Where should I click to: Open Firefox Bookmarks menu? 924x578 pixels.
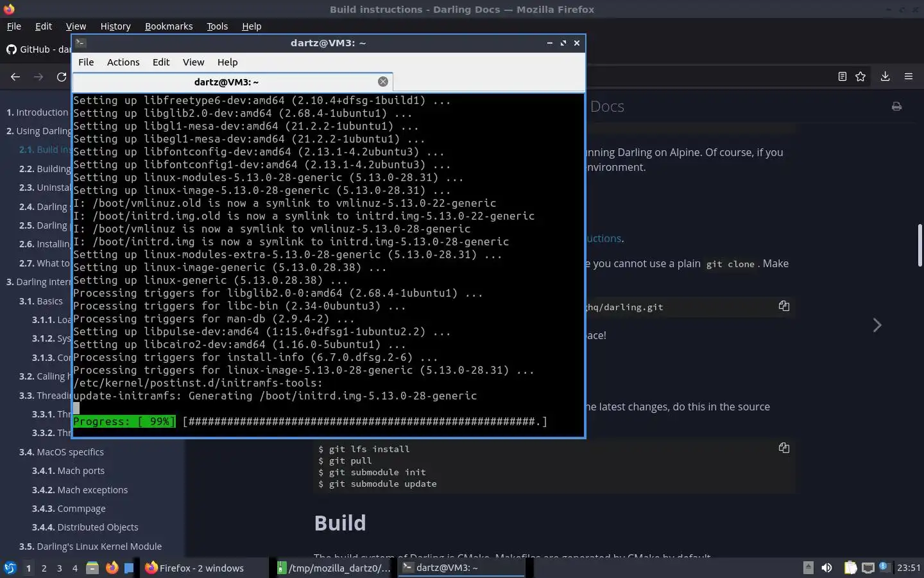pyautogui.click(x=169, y=26)
